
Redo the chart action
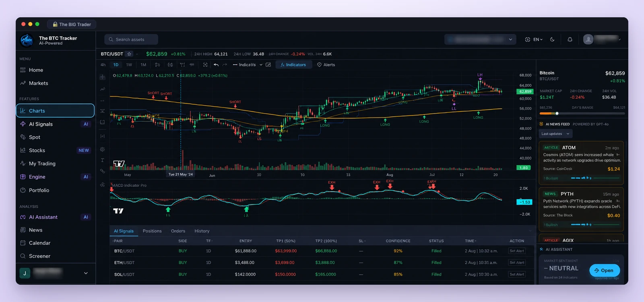[225, 65]
